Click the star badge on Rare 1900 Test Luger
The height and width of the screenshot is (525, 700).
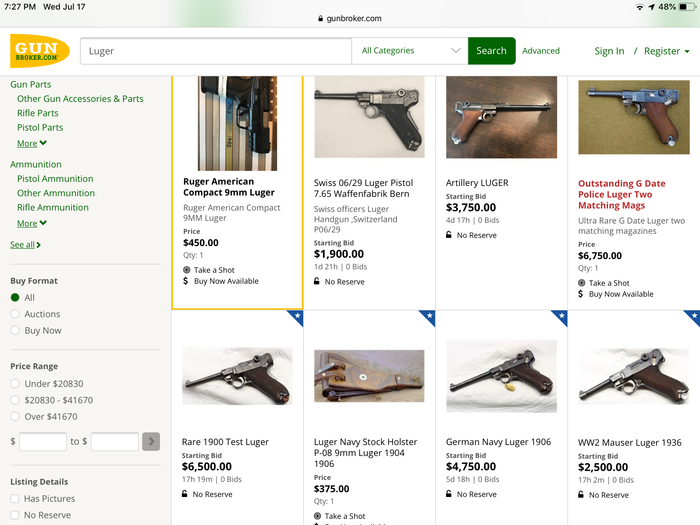295,317
